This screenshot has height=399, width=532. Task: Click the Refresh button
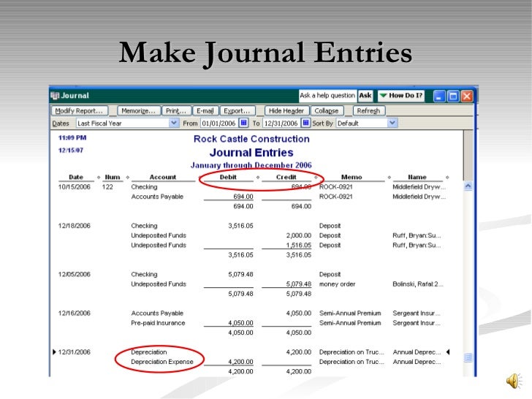point(369,111)
